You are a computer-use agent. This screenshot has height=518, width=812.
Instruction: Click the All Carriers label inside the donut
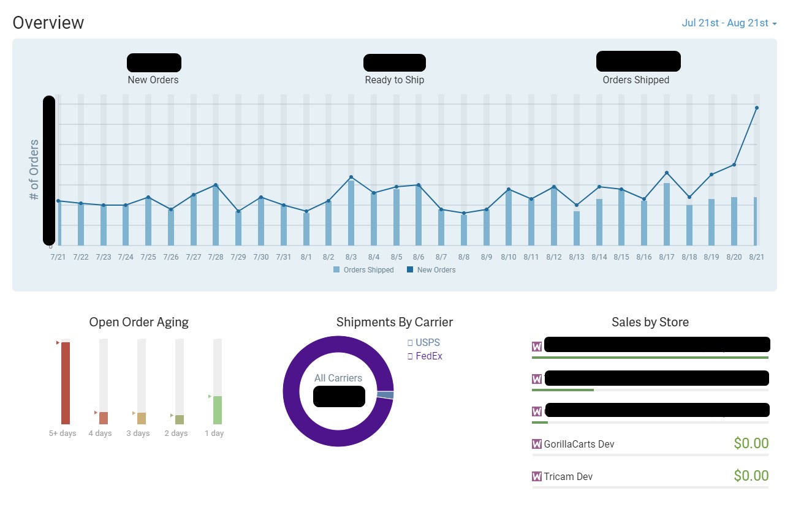[x=338, y=378]
